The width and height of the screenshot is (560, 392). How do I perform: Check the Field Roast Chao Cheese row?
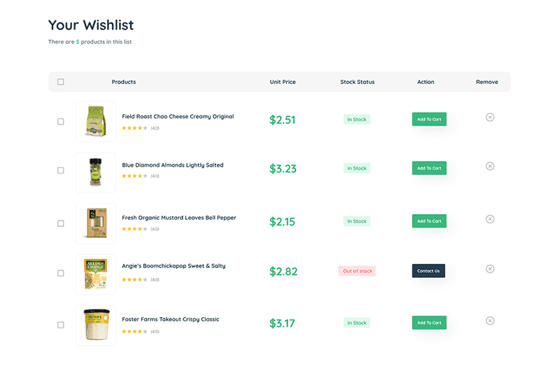coord(61,122)
